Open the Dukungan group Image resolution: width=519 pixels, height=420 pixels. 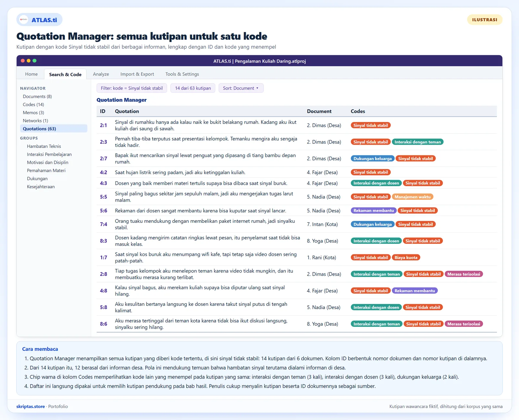[37, 179]
